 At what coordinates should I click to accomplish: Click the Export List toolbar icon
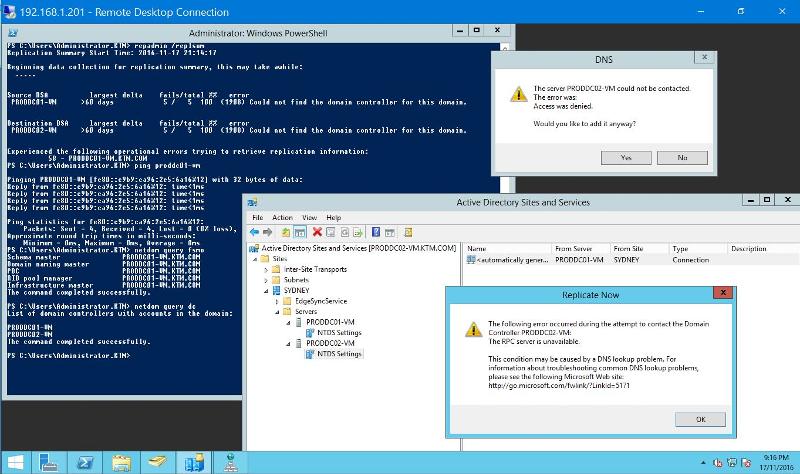[358, 232]
